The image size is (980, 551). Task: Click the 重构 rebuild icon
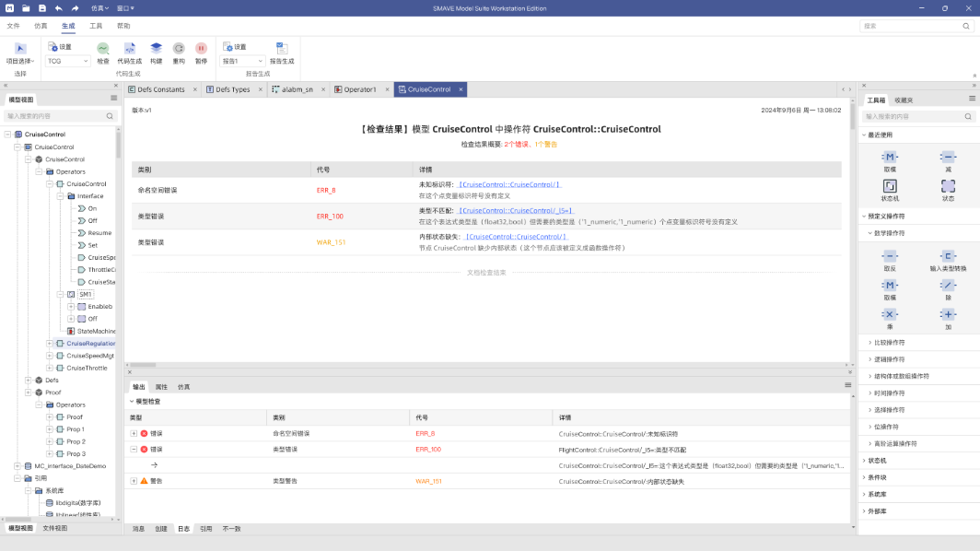click(x=179, y=48)
